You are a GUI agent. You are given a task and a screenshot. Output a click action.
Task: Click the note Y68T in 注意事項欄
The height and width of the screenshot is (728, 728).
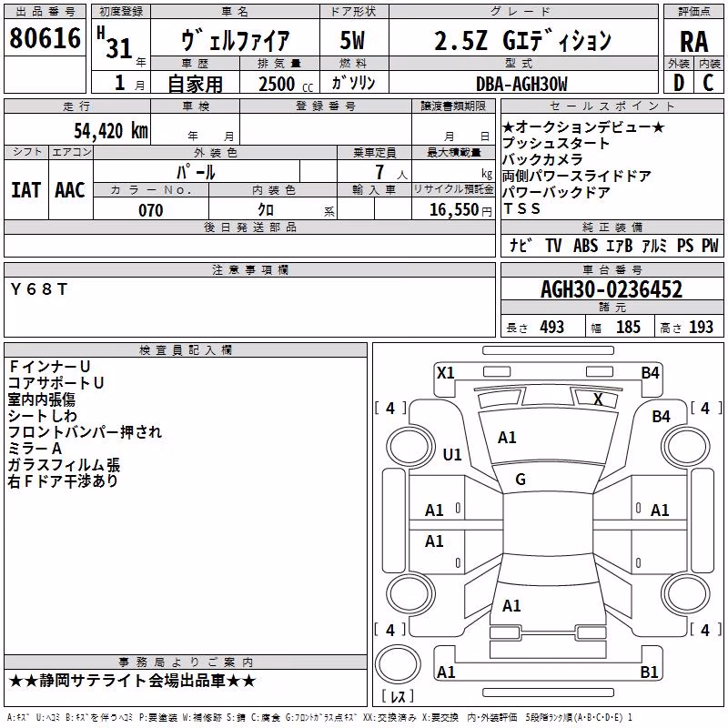[x=39, y=289]
